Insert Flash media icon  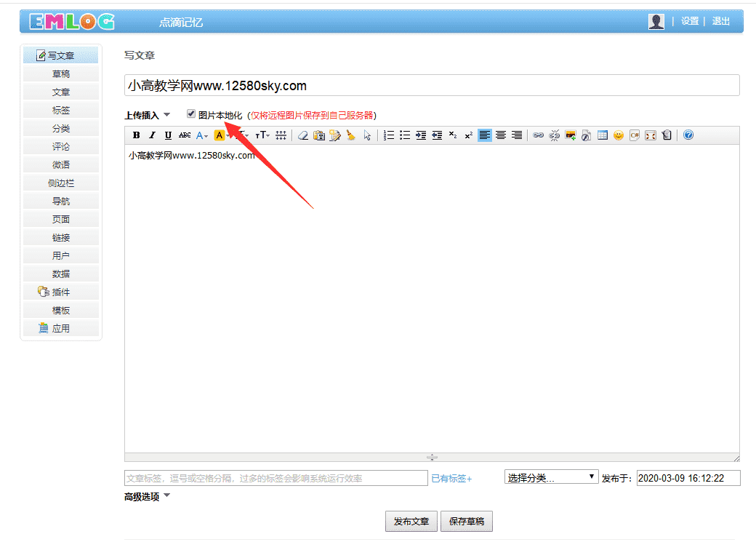pyautogui.click(x=587, y=135)
